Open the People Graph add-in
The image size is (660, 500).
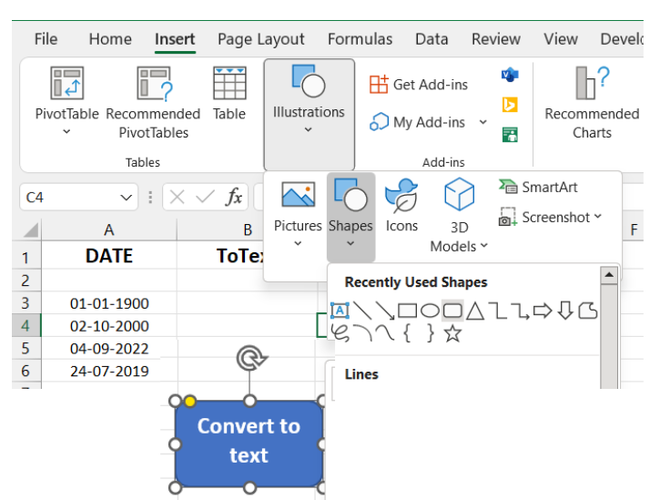pos(510,135)
